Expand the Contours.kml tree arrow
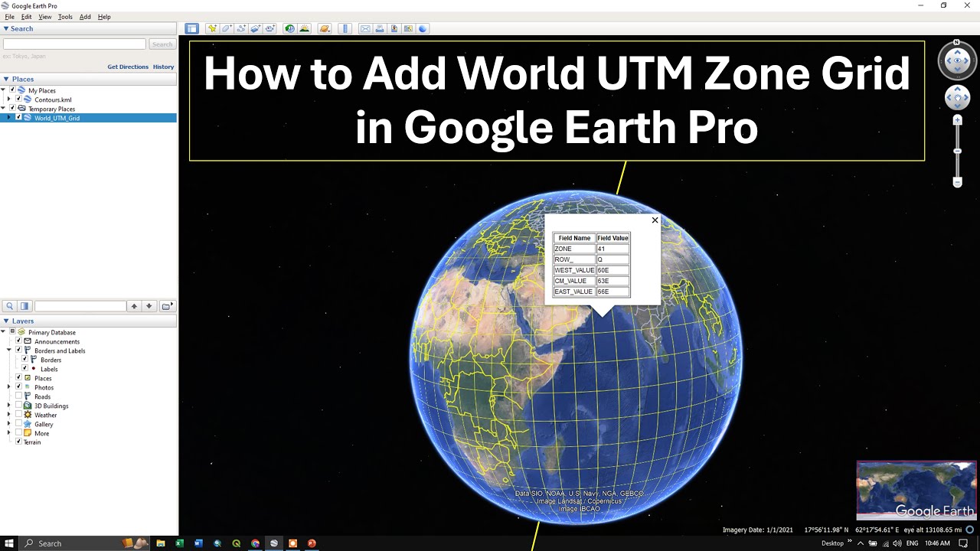 point(9,99)
